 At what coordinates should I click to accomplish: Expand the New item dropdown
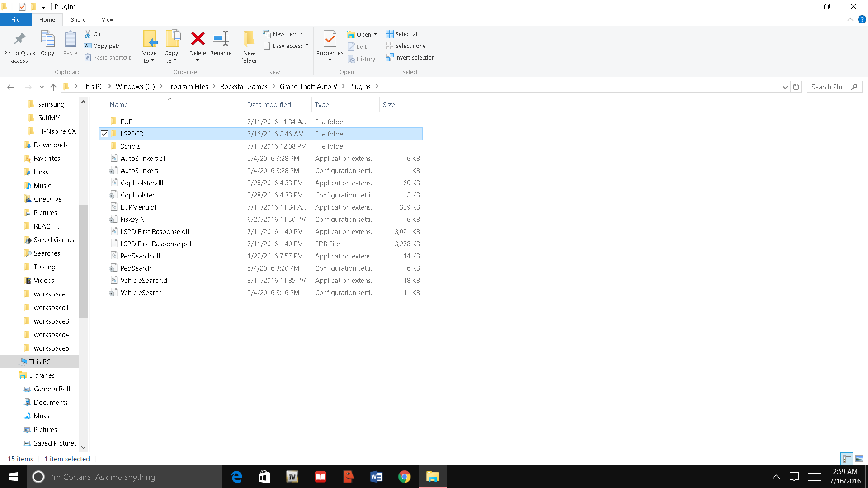click(283, 34)
